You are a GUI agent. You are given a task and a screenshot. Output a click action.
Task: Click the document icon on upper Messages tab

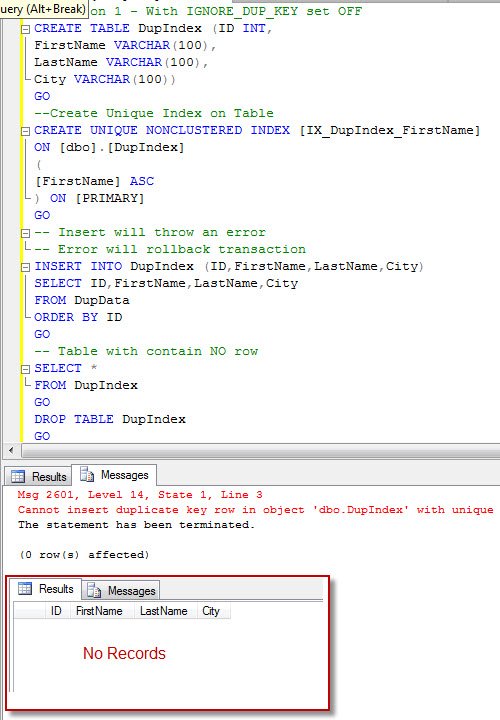[x=87, y=474]
